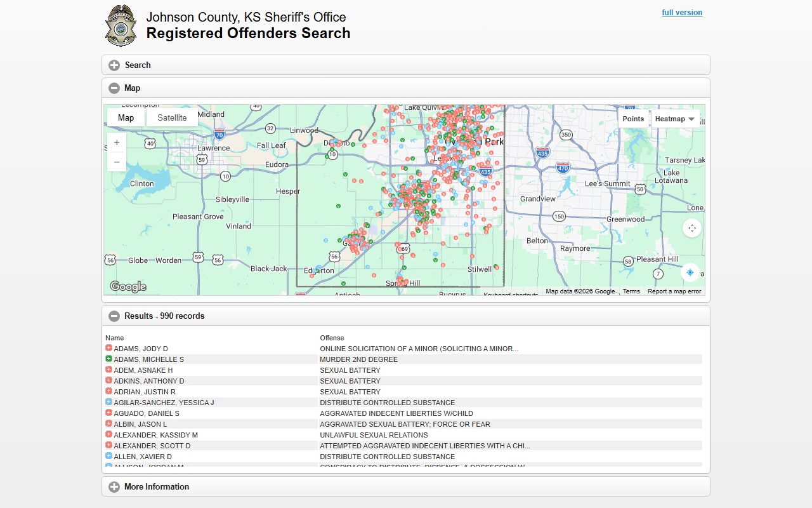This screenshot has height=508, width=812.
Task: Click the my location target icon
Action: pos(690,272)
